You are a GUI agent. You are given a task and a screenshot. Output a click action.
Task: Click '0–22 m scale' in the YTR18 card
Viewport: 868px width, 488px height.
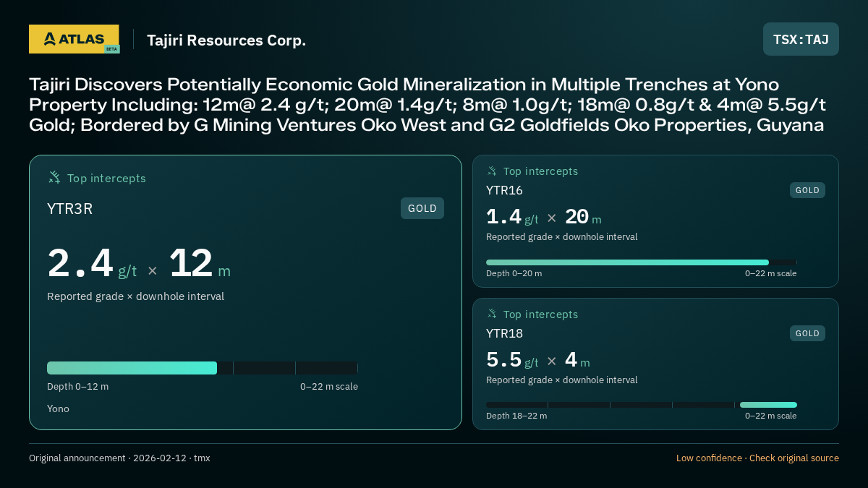(x=771, y=416)
